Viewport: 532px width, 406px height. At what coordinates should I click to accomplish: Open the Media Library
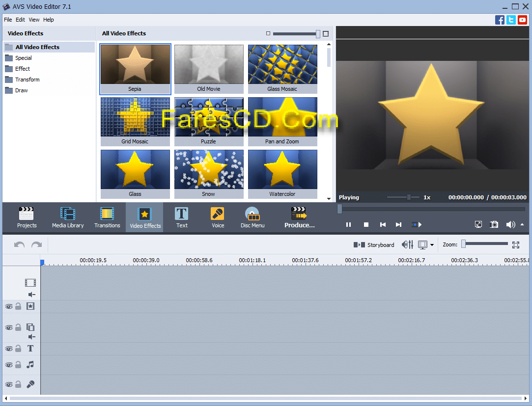pos(68,217)
